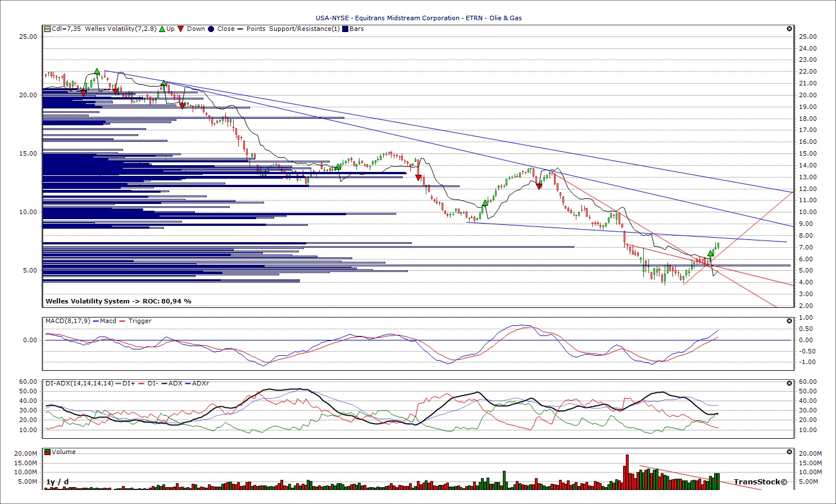Click the blue Bars square legend icon
This screenshot has width=836, height=504.
coord(345,29)
